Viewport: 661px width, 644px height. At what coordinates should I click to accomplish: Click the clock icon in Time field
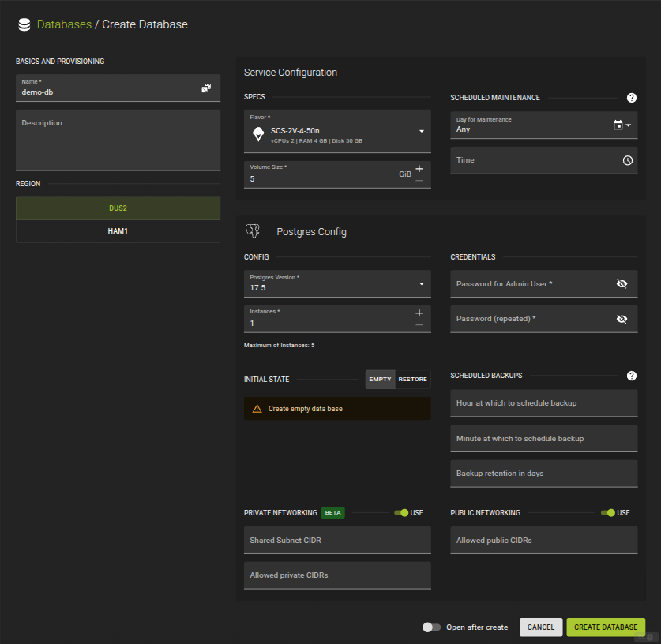tap(628, 160)
